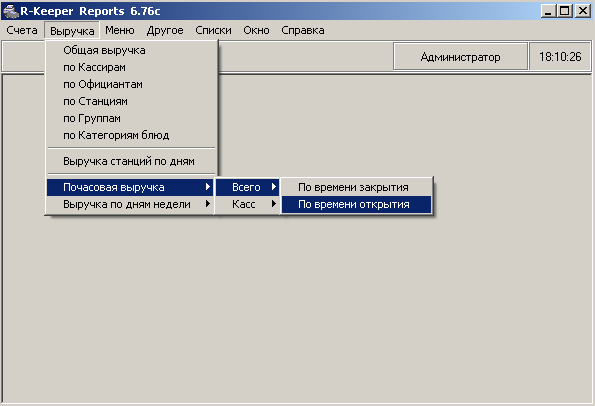
Task: Expand Выручка по дням недели submenu
Action: pyautogui.click(x=130, y=204)
